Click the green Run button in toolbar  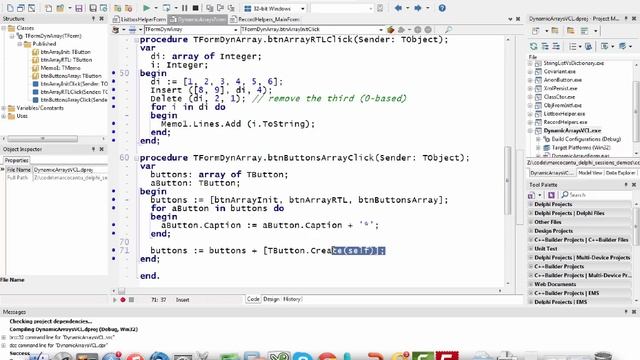coord(146,8)
